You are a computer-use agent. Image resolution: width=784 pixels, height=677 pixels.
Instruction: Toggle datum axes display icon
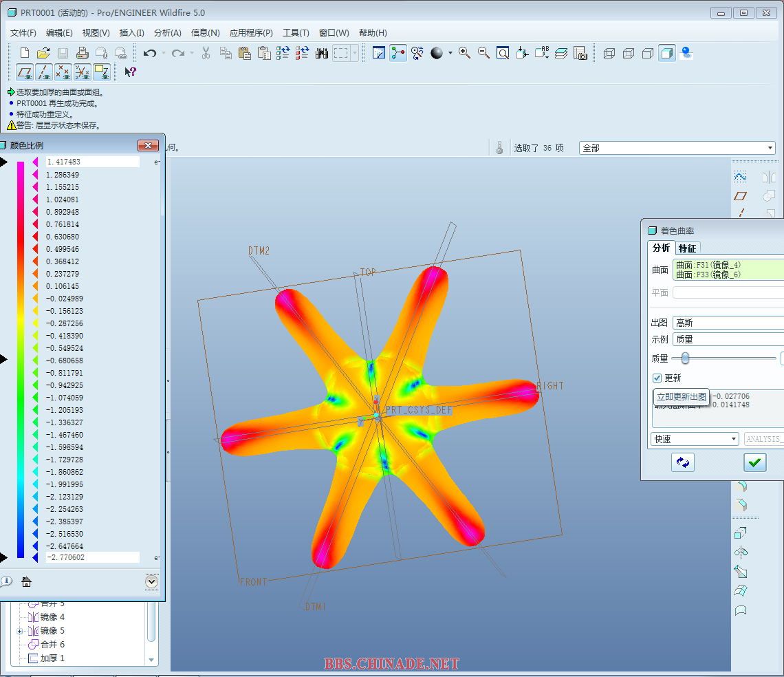pos(44,72)
